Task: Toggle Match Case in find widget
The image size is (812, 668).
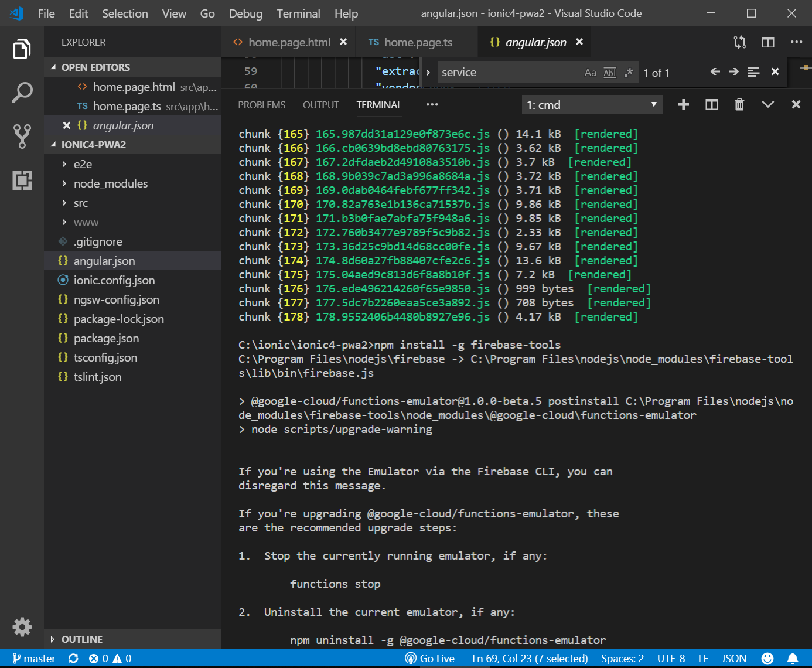Action: coord(590,73)
